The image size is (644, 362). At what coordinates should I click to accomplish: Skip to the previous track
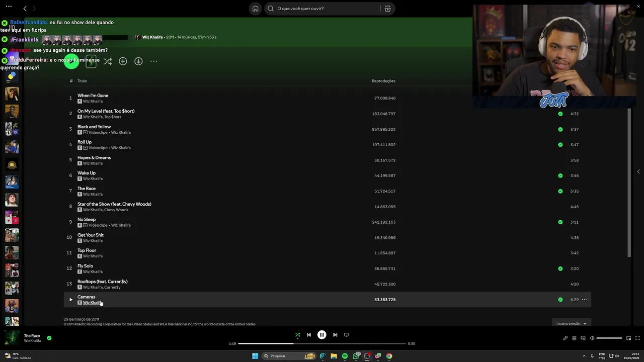pyautogui.click(x=309, y=335)
